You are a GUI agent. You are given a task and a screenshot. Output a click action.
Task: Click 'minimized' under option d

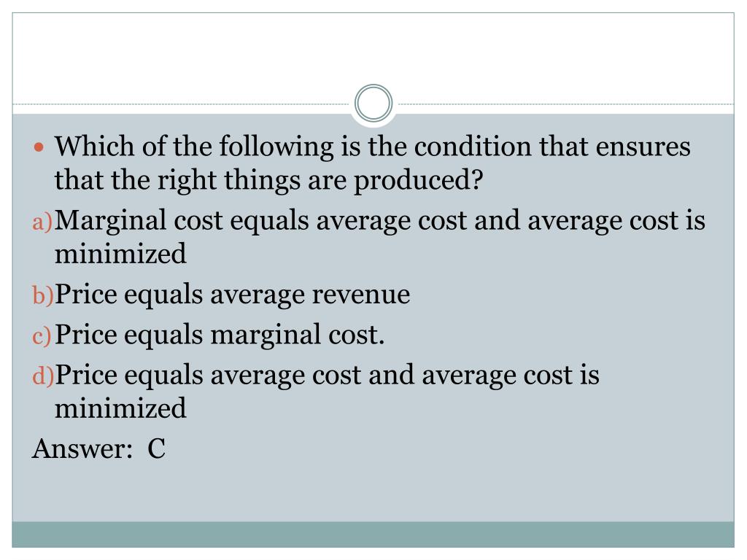click(120, 408)
